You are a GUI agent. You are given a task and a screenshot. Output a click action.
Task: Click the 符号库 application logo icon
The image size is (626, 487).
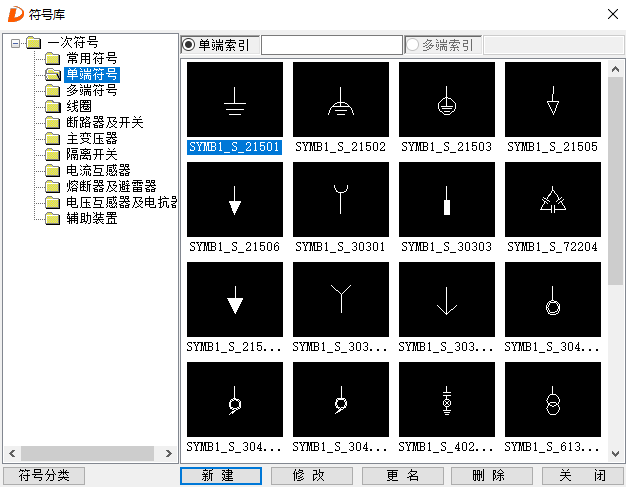point(16,14)
